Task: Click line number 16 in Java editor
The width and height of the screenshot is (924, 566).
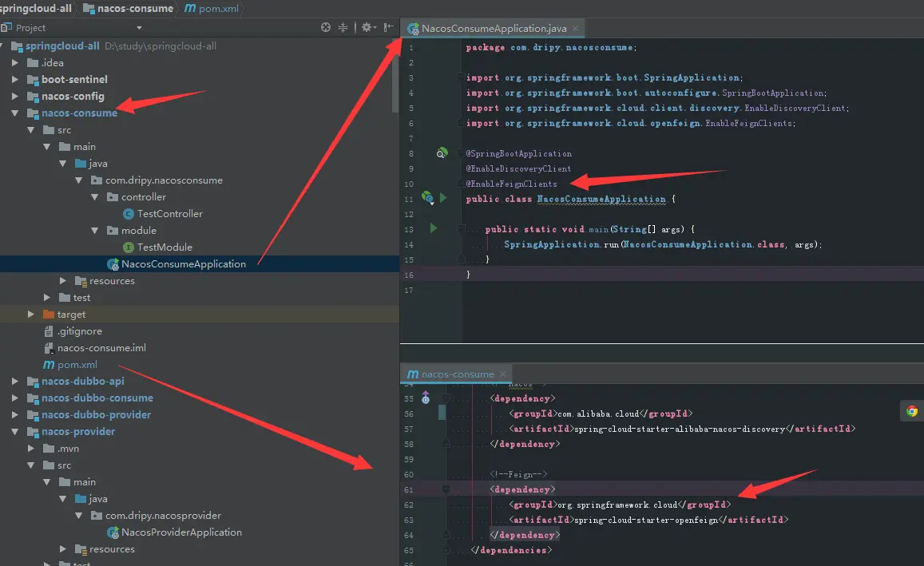Action: [409, 275]
